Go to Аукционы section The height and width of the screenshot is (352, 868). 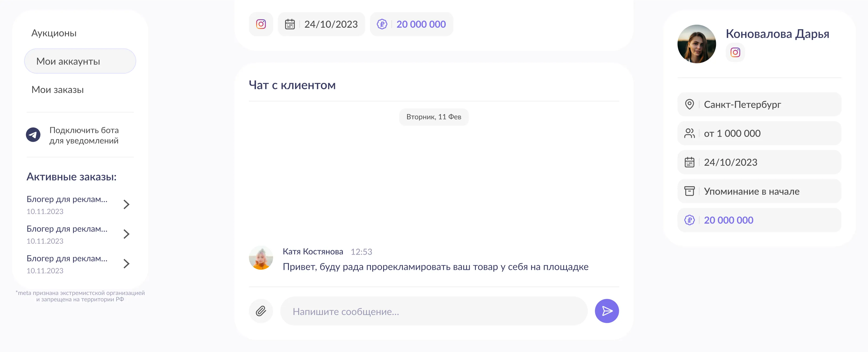coord(54,33)
